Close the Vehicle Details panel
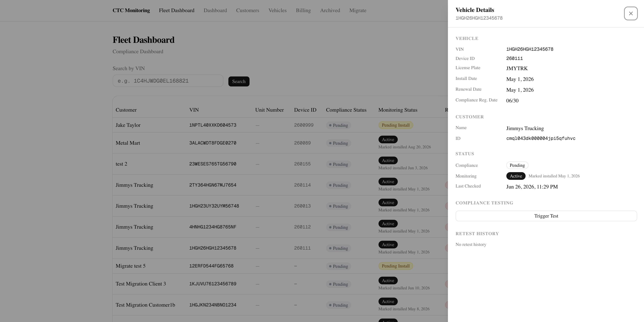Viewport: 644px width, 322px height. click(631, 13)
